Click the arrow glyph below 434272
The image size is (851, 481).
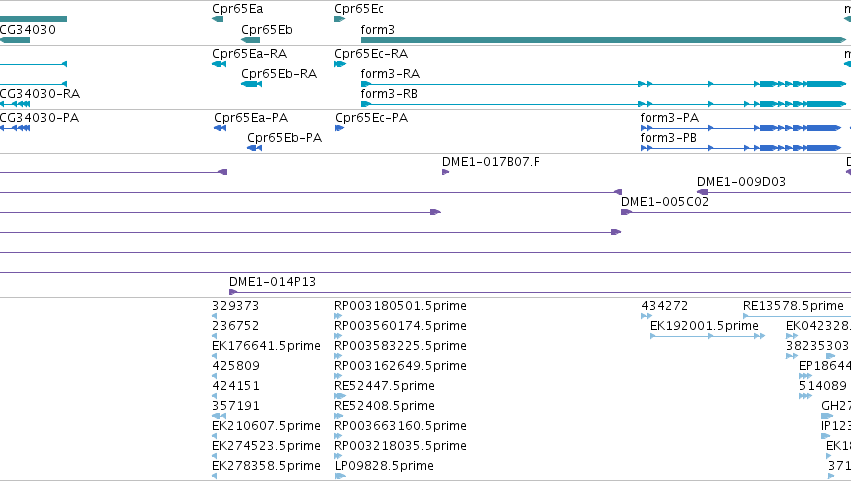[x=646, y=316]
